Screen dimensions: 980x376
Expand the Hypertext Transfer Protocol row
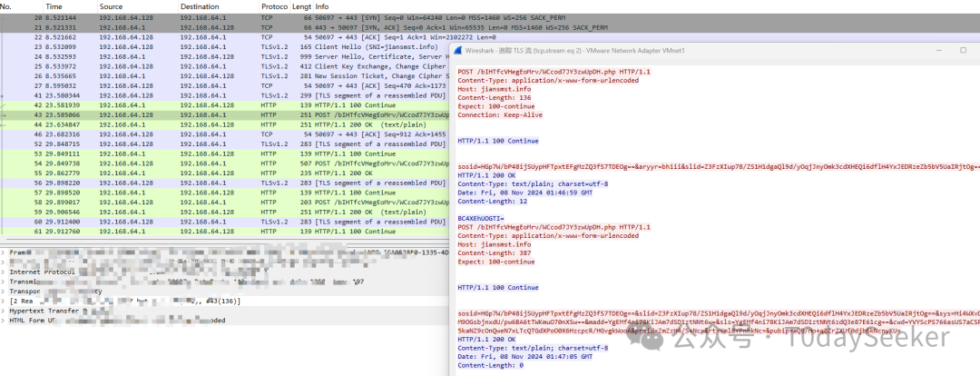pyautogui.click(x=3, y=311)
